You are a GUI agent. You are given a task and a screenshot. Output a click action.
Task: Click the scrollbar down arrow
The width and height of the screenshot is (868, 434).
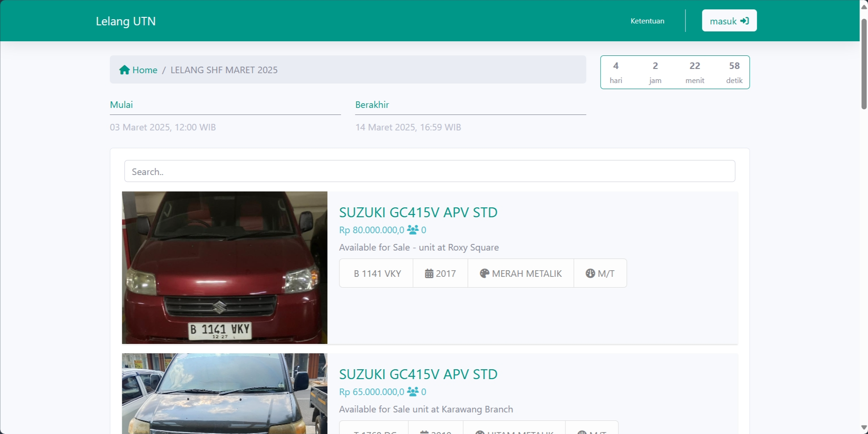[x=863, y=427]
